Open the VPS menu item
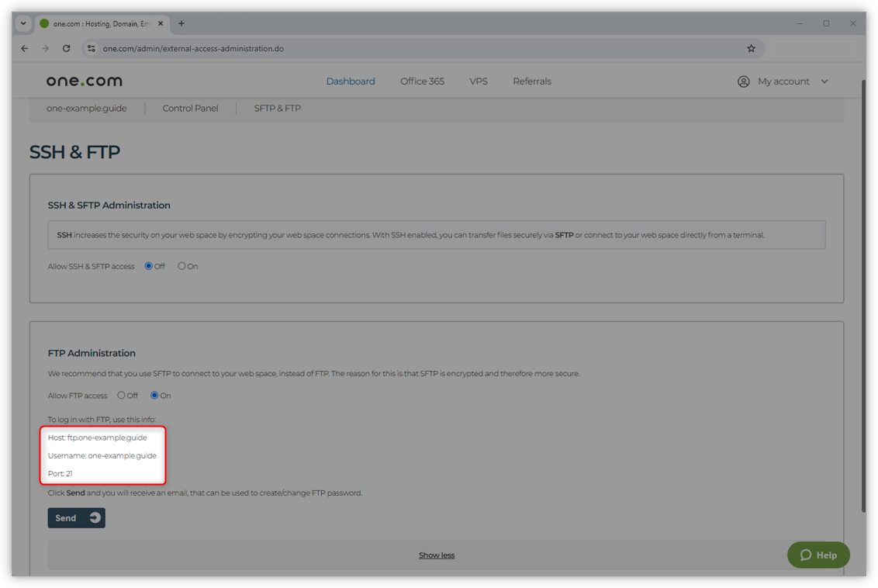 (479, 81)
